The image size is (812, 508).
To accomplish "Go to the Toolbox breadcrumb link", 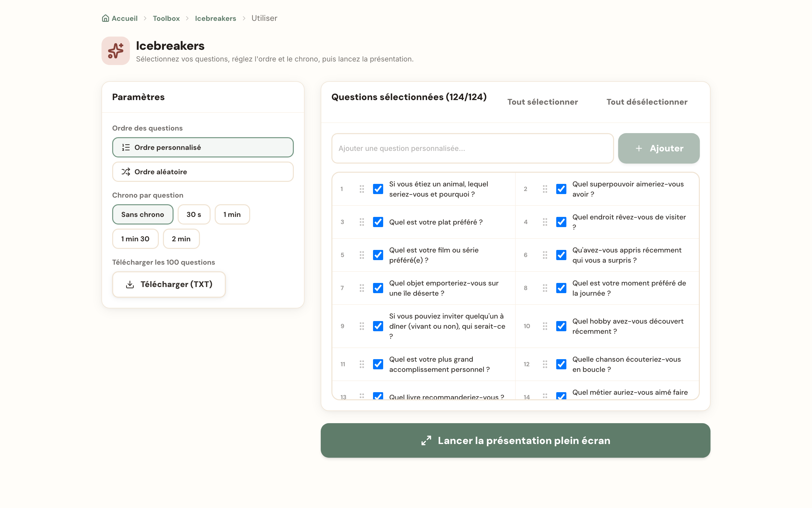I will pyautogui.click(x=166, y=18).
